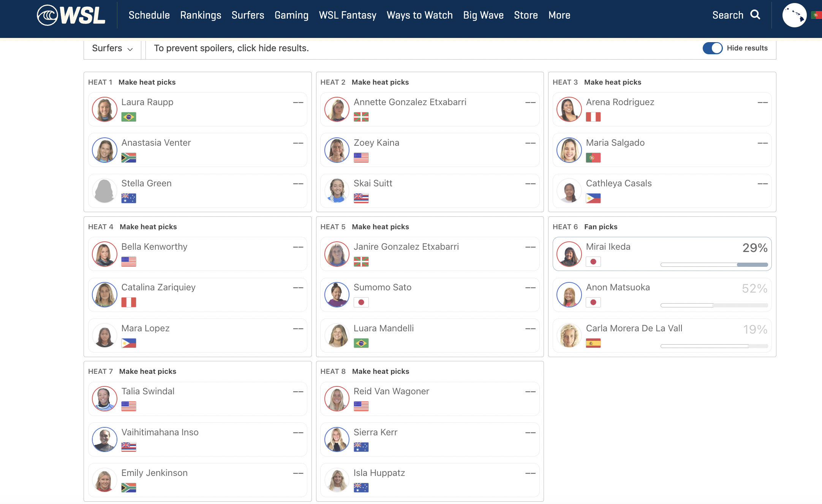This screenshot has width=822, height=504.
Task: Open the Rankings menu in header
Action: (x=201, y=15)
